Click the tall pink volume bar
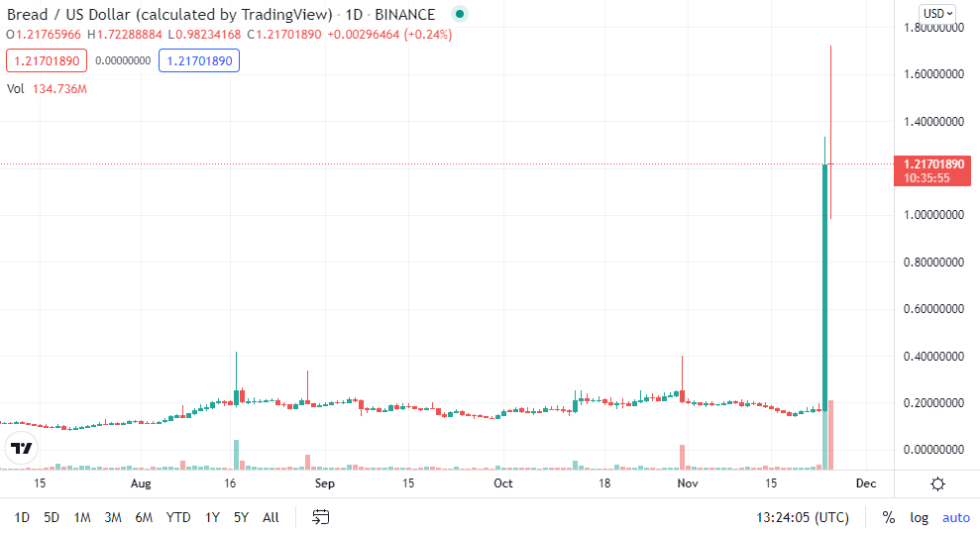Image resolution: width=980 pixels, height=534 pixels. [830, 435]
